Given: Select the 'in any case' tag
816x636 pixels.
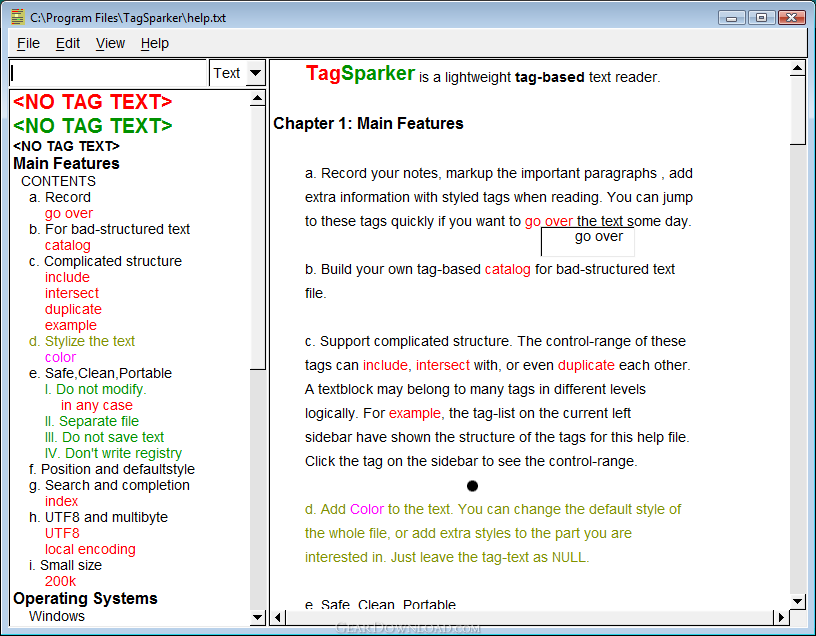Looking at the screenshot, I should pos(97,405).
